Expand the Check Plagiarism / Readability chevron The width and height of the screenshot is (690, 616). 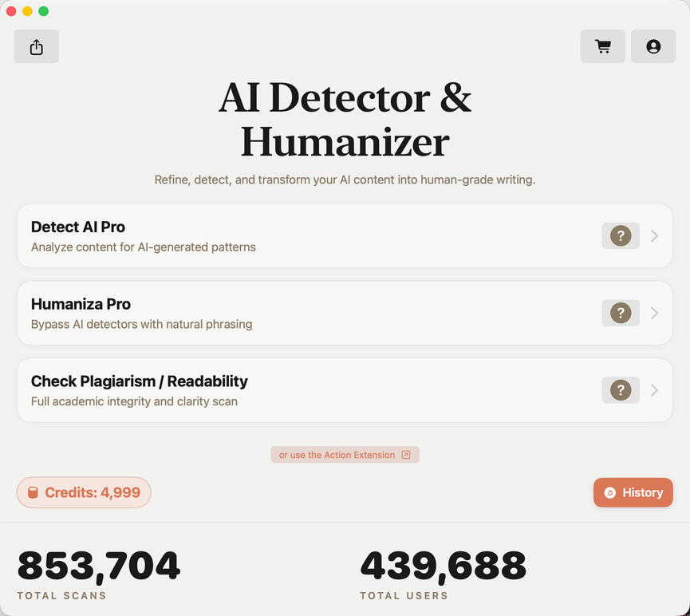pyautogui.click(x=654, y=390)
